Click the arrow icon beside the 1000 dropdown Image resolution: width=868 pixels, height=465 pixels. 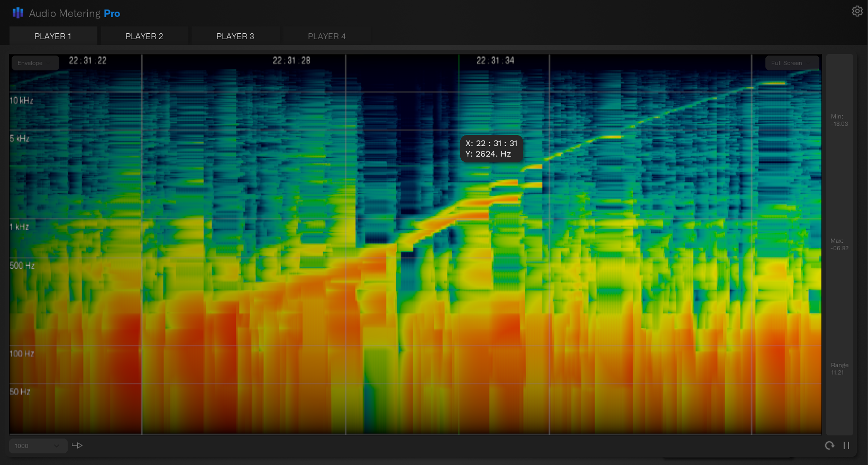[77, 445]
